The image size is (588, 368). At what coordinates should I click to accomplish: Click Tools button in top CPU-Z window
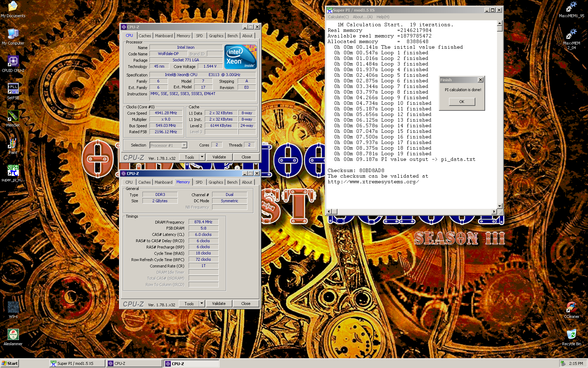[190, 157]
